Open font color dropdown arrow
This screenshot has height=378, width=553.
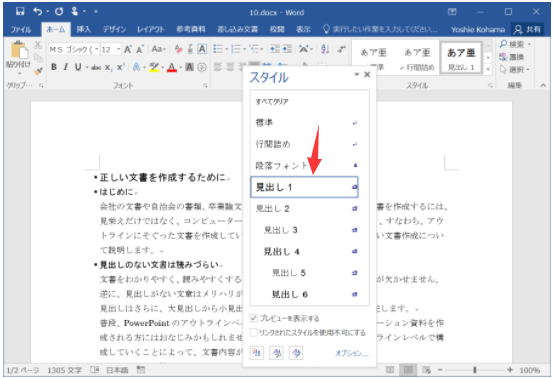[180, 67]
